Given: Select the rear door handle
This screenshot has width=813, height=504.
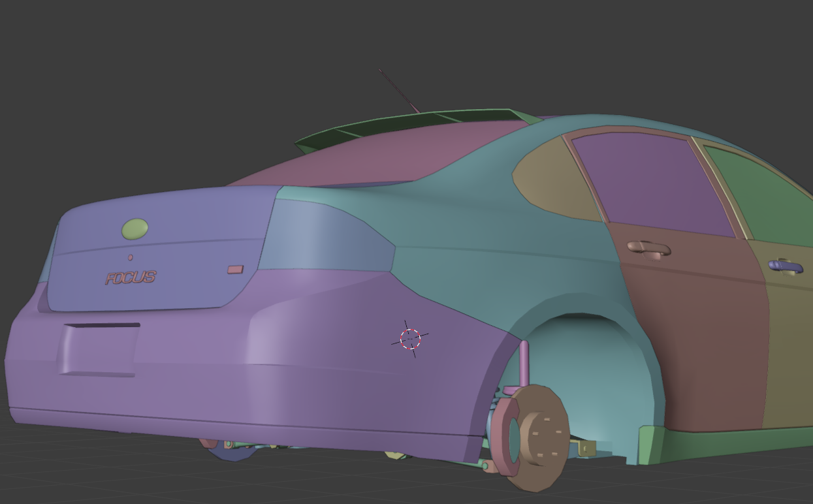Looking at the screenshot, I should [648, 248].
